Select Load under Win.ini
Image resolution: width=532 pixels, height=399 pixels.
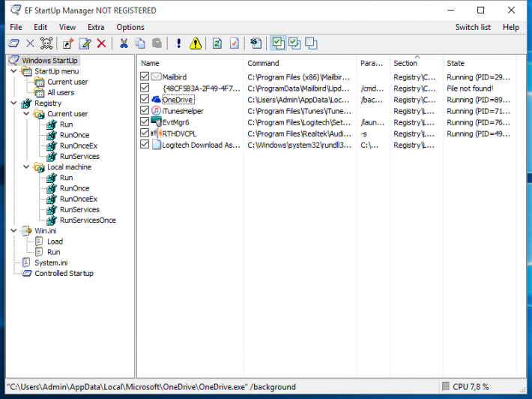pyautogui.click(x=55, y=241)
